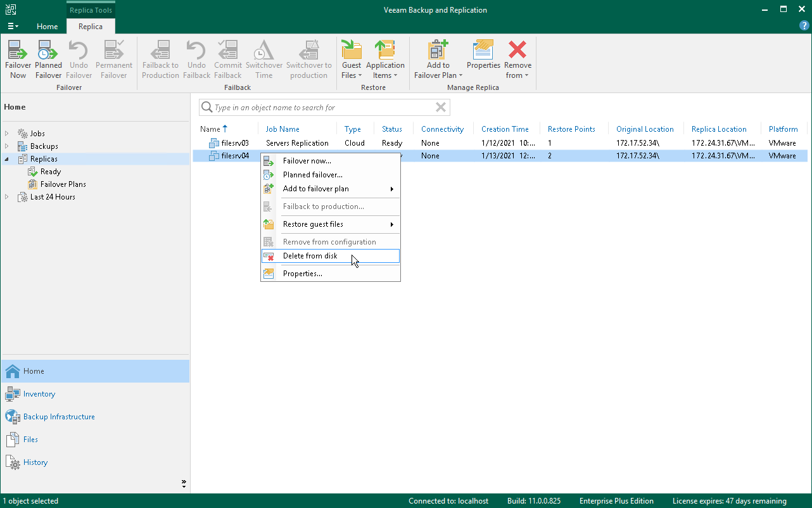Sort by the Name column header

210,129
